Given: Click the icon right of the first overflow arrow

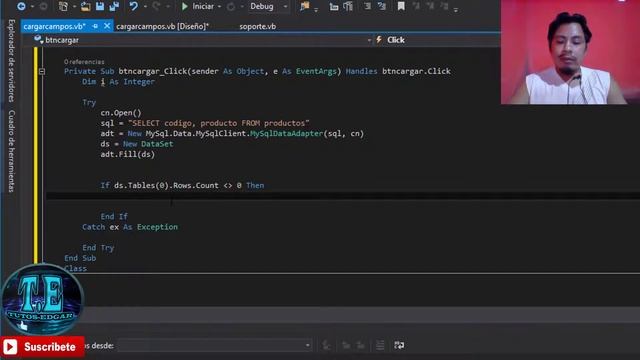Looking at the screenshot, I should pos(333,6).
